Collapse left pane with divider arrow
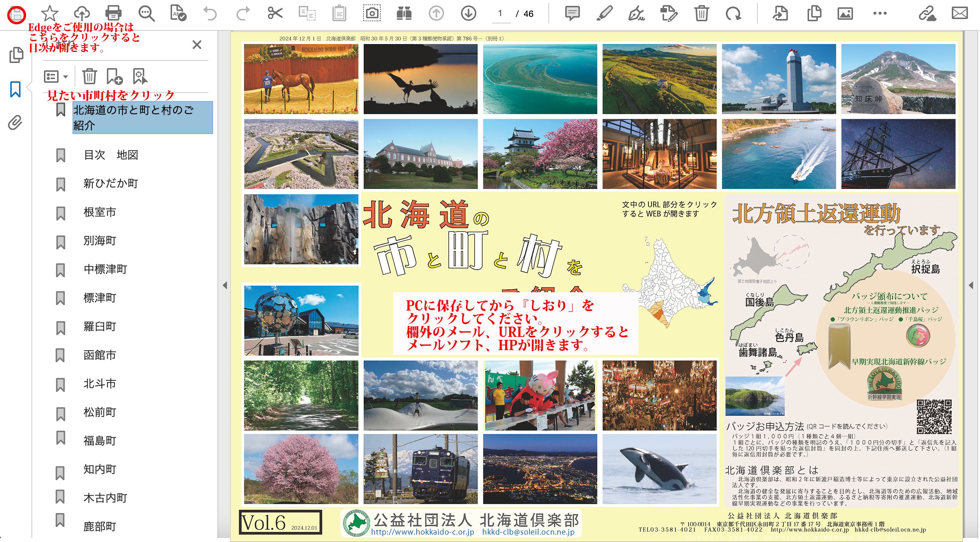Screen dimensions: 980x542 click(225, 285)
